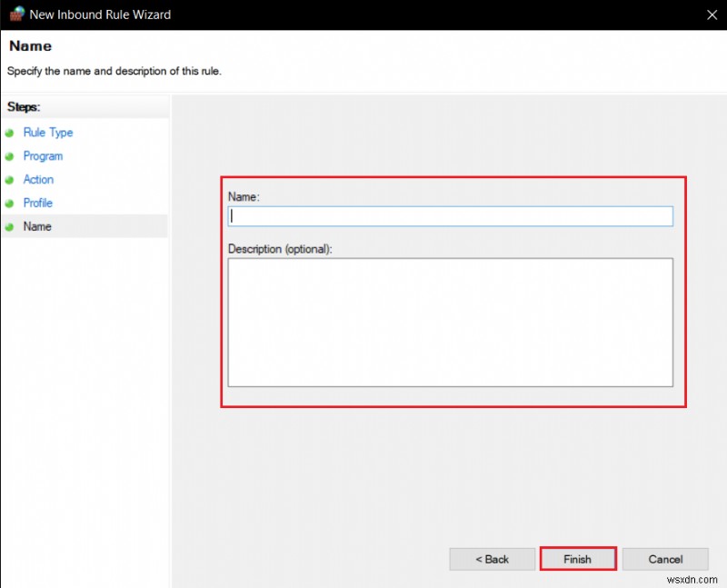Click the green bullet beside Action
The image size is (727, 588).
[10, 180]
